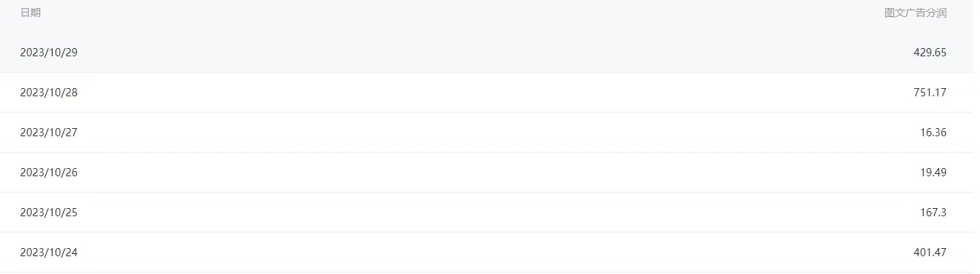Click the 16.36 revenue value

[x=933, y=133]
